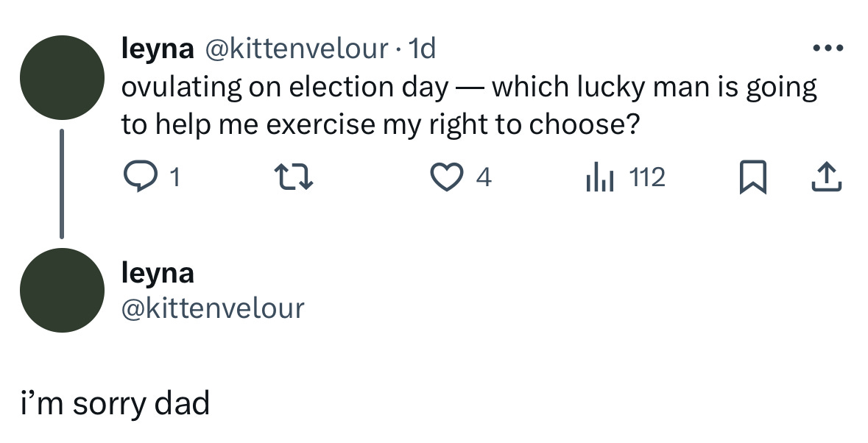Click the 112 views count
Viewport: 868px width, 443px height.
pyautogui.click(x=647, y=177)
